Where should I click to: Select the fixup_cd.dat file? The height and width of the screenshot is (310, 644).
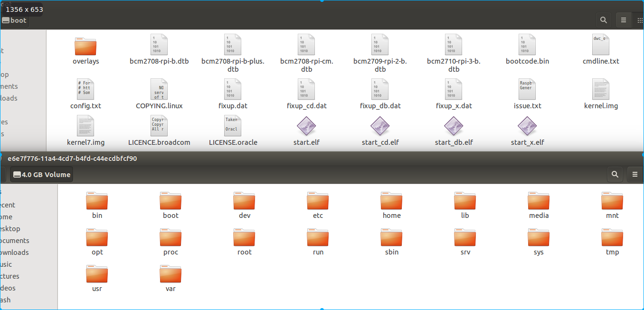point(306,90)
